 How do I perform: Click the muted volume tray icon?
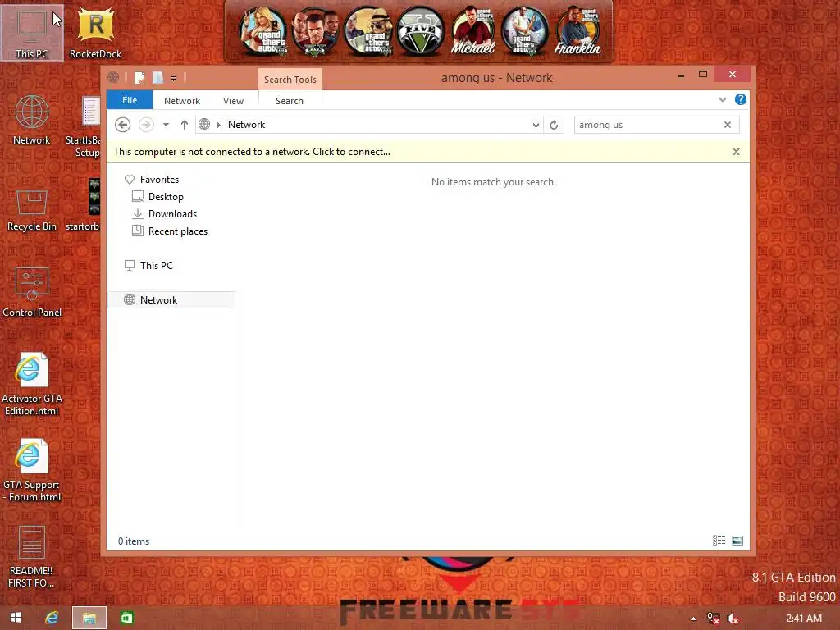(733, 619)
